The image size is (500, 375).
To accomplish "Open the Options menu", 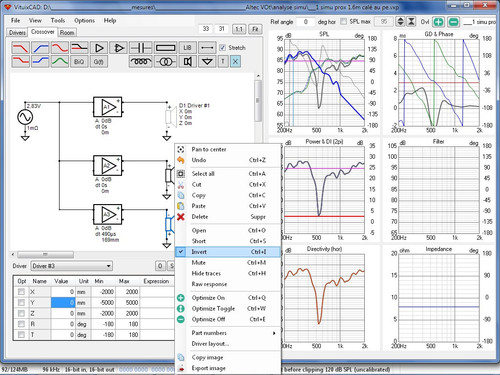I will pos(84,20).
